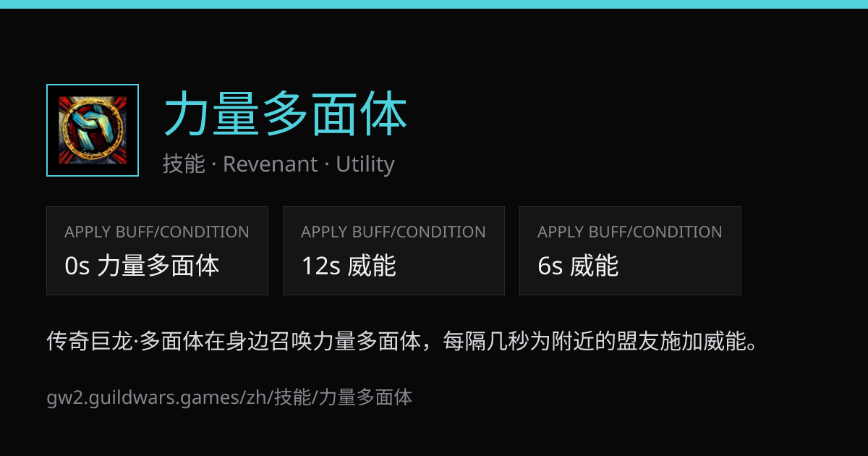Open the 6s 威能 buff card
Viewport: 868px width, 456px height.
(x=630, y=250)
